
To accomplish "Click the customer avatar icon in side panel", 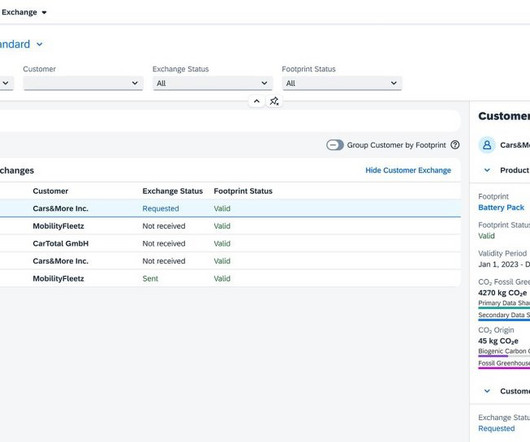I will click(487, 145).
